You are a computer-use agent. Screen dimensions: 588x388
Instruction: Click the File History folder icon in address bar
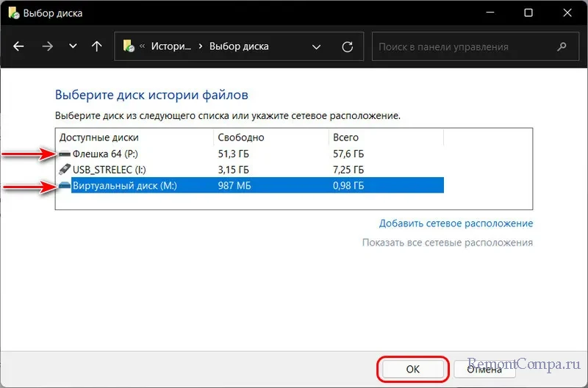pyautogui.click(x=129, y=46)
